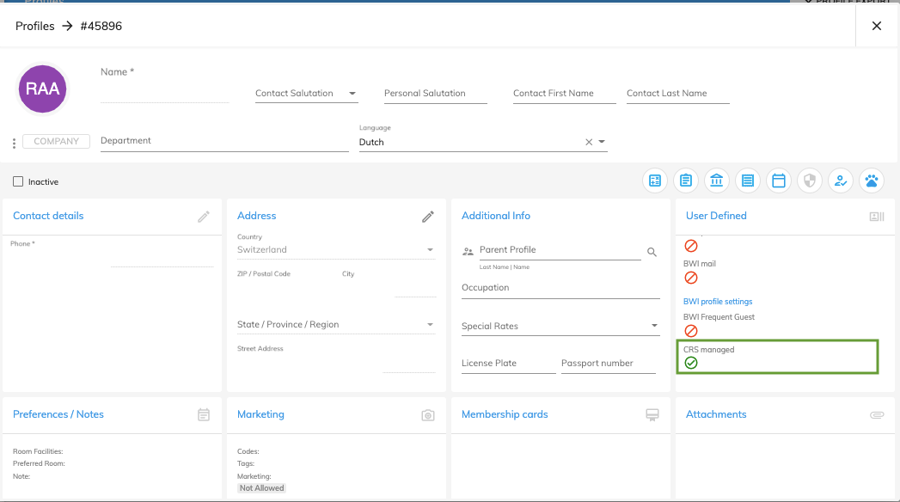The image size is (900, 502).
Task: Open the calendar icon in the profile toolbar
Action: click(779, 181)
